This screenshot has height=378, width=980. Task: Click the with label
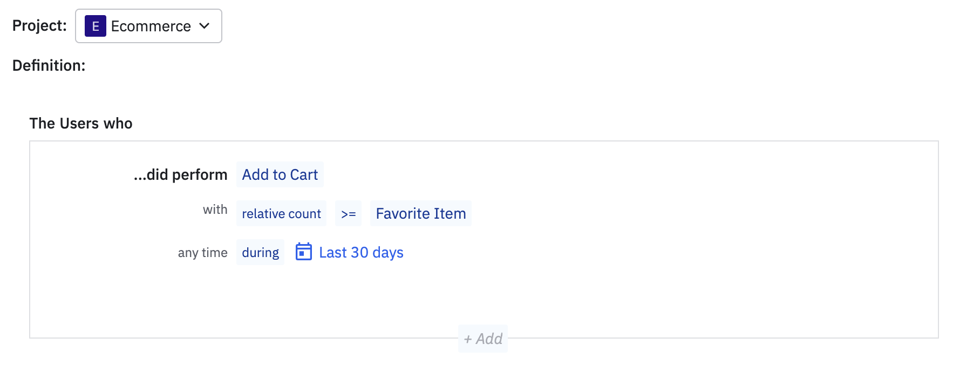[x=215, y=210]
